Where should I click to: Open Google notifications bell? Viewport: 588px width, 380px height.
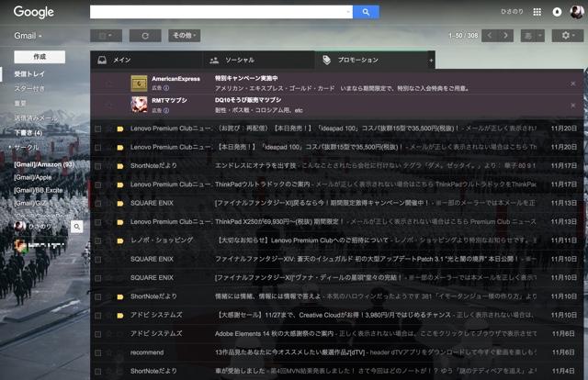558,12
